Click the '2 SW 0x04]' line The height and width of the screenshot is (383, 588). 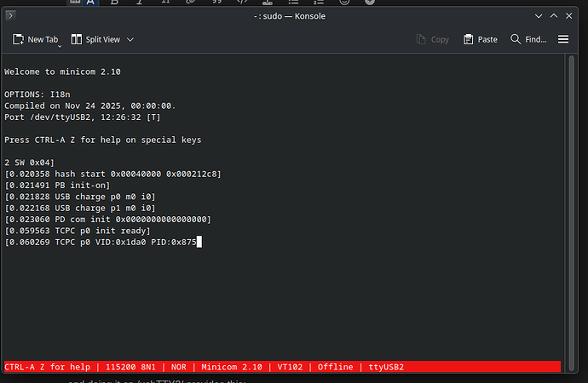coord(29,163)
